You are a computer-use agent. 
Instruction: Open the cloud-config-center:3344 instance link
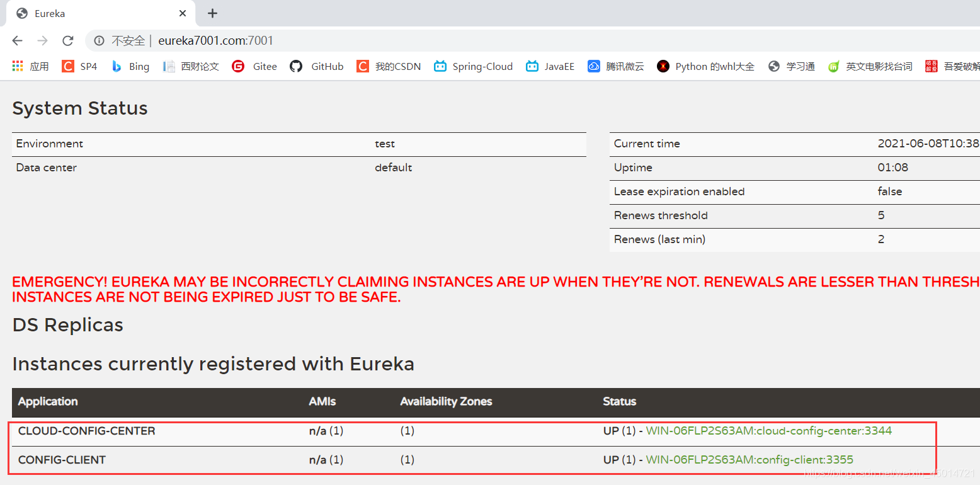769,431
